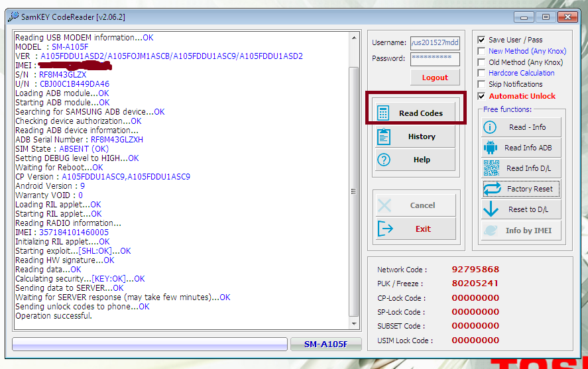This screenshot has width=588, height=369.
Task: Click the U/N CBJ00C1B449DA46 log line
Action: 62,84
